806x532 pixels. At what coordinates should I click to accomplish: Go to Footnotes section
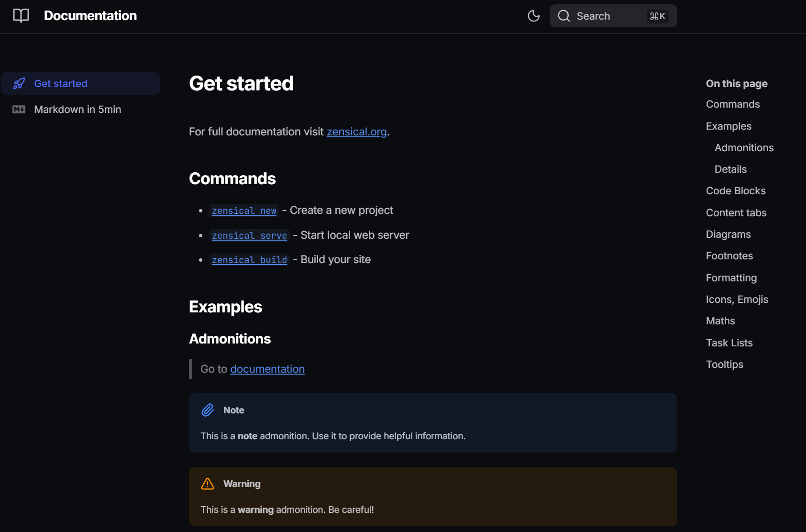tap(729, 256)
